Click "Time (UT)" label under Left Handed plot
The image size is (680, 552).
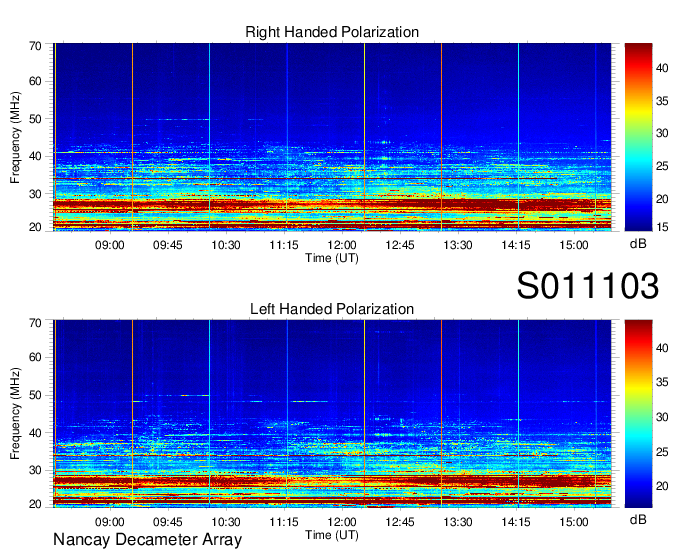click(332, 535)
